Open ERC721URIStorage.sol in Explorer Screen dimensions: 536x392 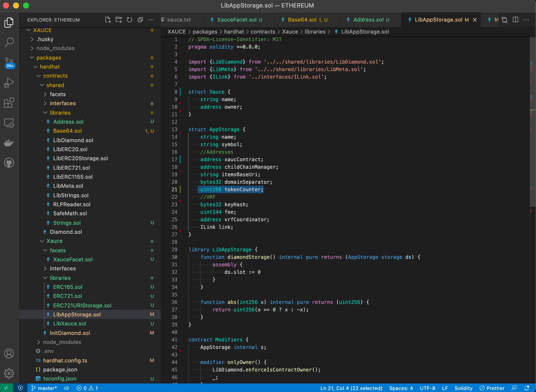click(90, 305)
